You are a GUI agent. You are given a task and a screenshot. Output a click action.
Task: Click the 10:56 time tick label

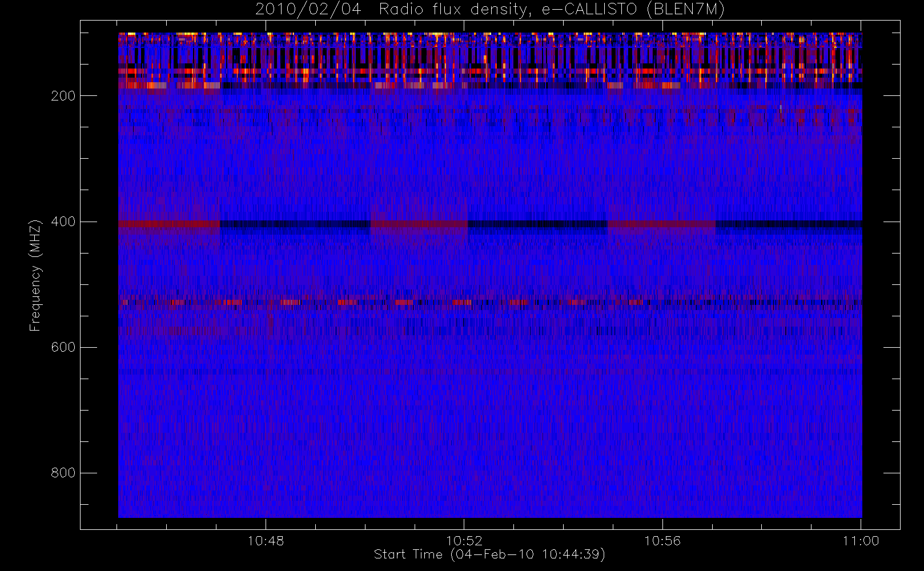pos(662,541)
